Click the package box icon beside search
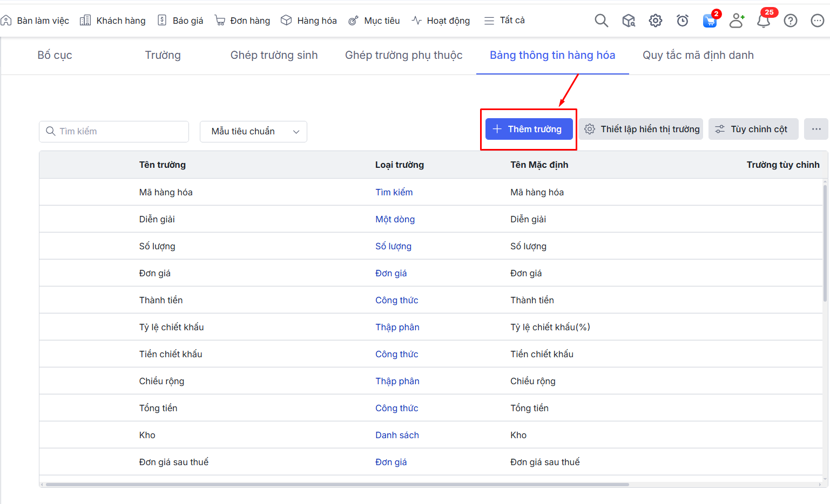Viewport: 830px width, 504px height. point(628,21)
